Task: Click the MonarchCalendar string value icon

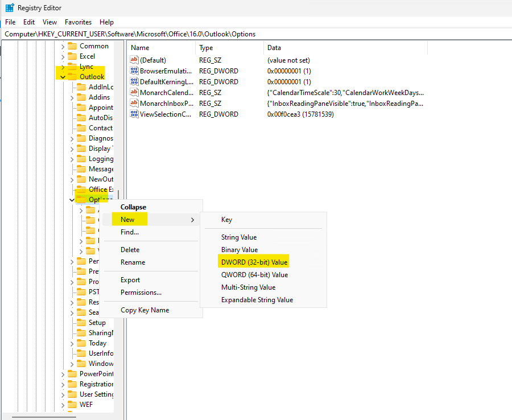Action: pyautogui.click(x=134, y=92)
